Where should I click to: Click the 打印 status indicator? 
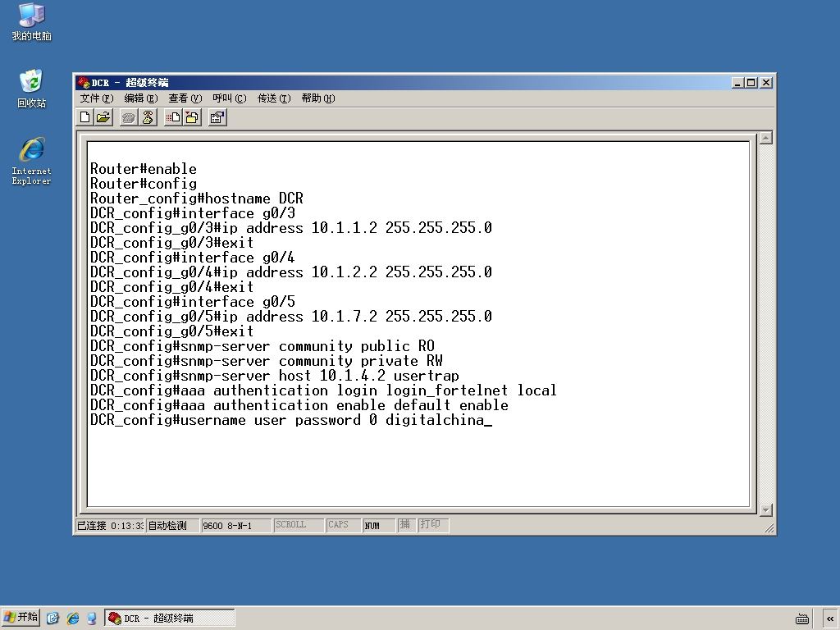[432, 526]
